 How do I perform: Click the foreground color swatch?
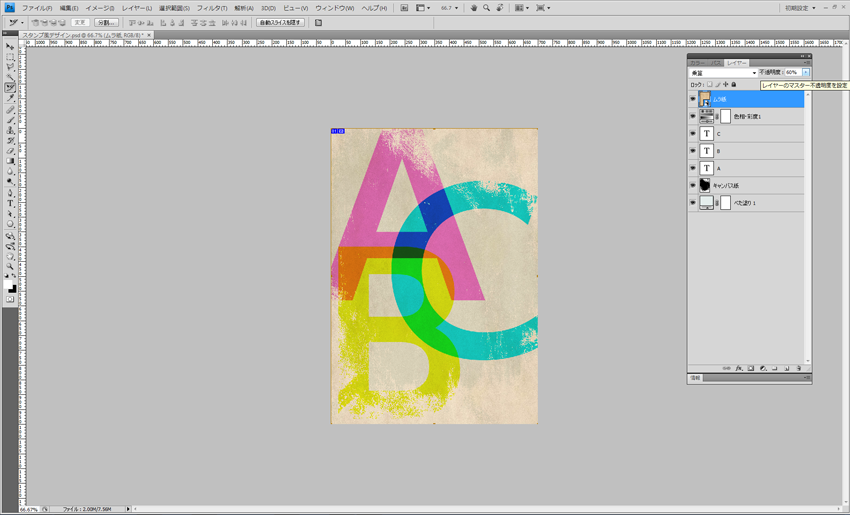point(9,285)
